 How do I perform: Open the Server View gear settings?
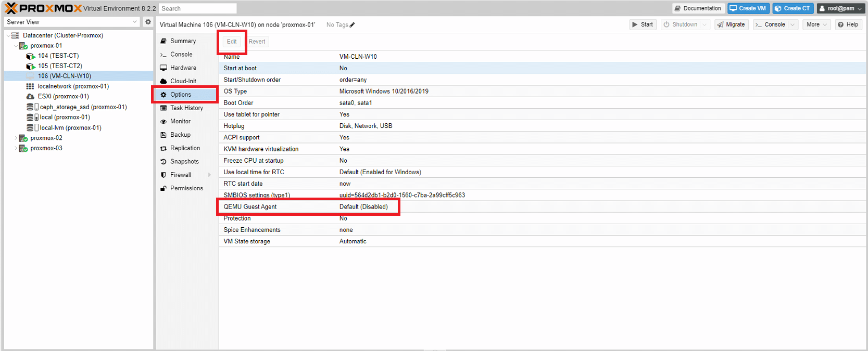148,22
